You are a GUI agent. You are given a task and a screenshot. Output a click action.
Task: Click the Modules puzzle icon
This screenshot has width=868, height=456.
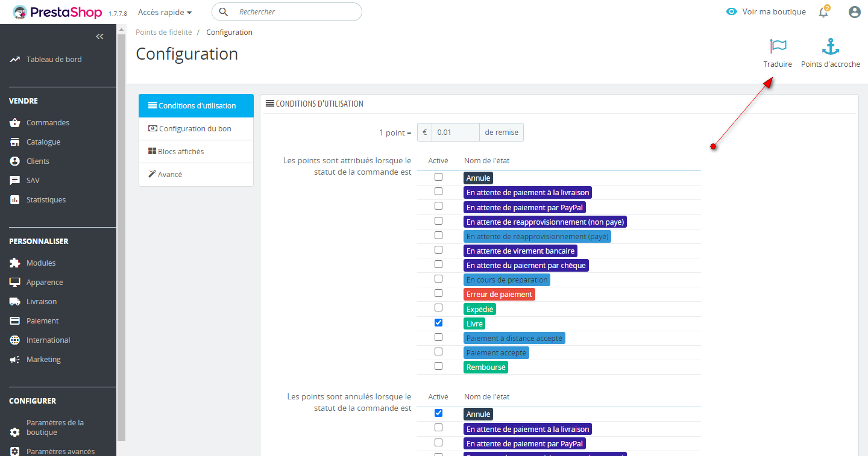15,263
